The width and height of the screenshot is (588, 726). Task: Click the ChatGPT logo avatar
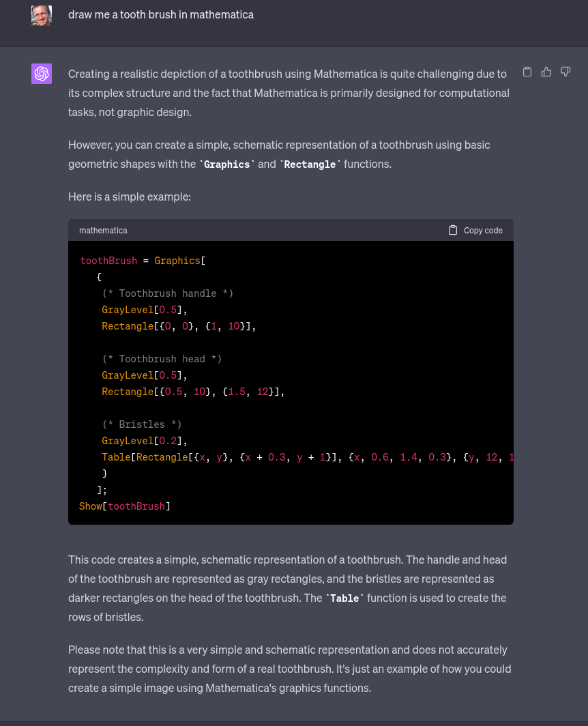pyautogui.click(x=42, y=74)
